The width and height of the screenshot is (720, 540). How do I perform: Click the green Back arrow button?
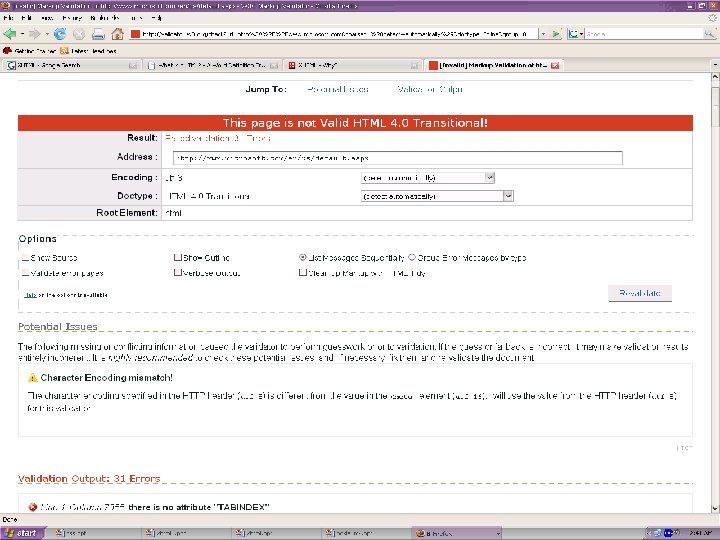[10, 34]
